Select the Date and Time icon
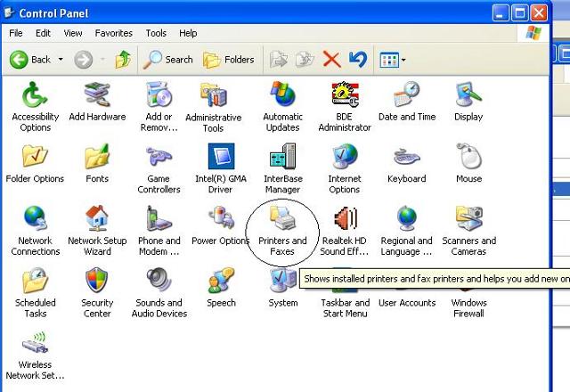The height and width of the screenshot is (392, 570). (406, 94)
